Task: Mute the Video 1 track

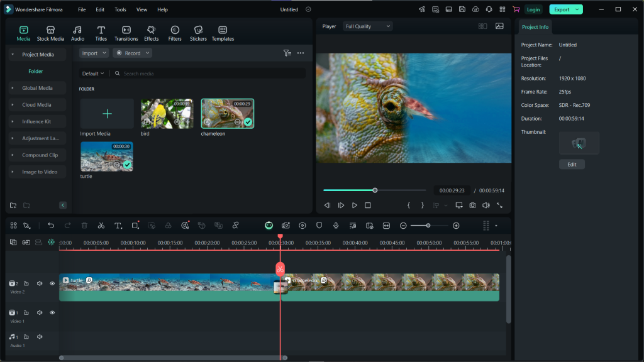Action: (40, 312)
